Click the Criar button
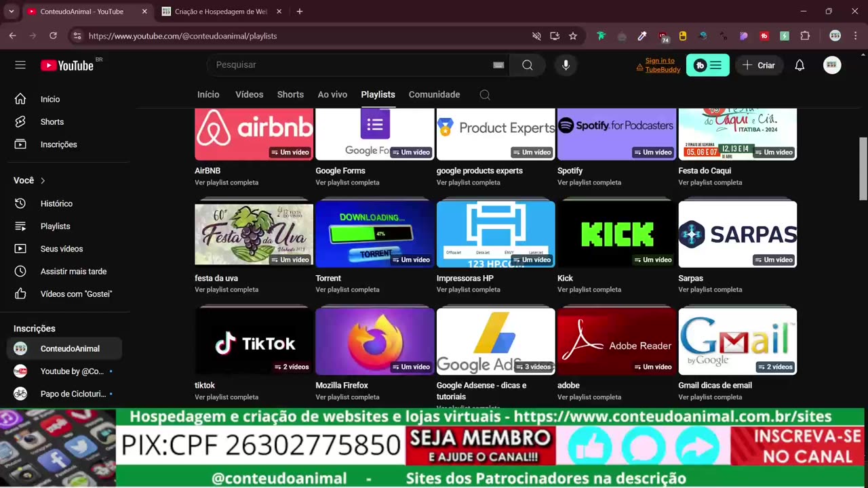Image resolution: width=868 pixels, height=488 pixels. [759, 65]
